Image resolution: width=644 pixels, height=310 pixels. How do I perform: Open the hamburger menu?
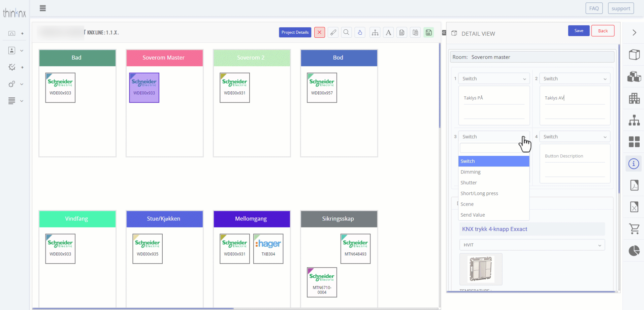(42, 8)
